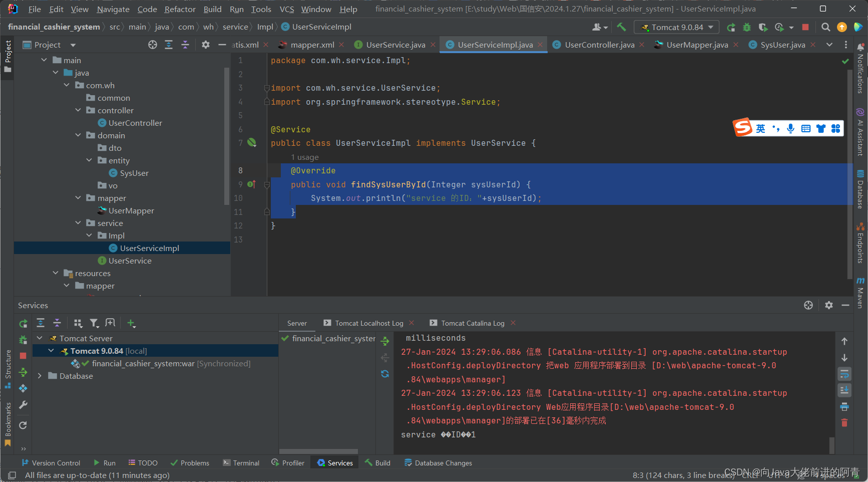The width and height of the screenshot is (868, 482).
Task: Select opened file target icon in Project
Action: tap(153, 45)
